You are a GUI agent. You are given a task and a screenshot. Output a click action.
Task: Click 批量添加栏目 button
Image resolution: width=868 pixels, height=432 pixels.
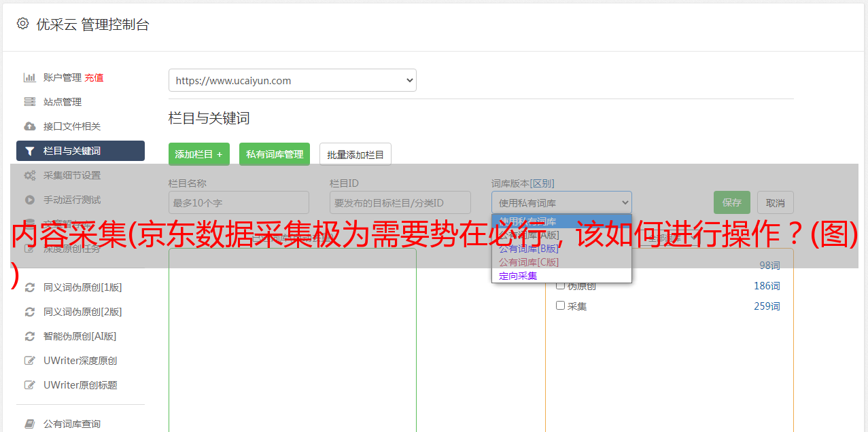coord(355,154)
